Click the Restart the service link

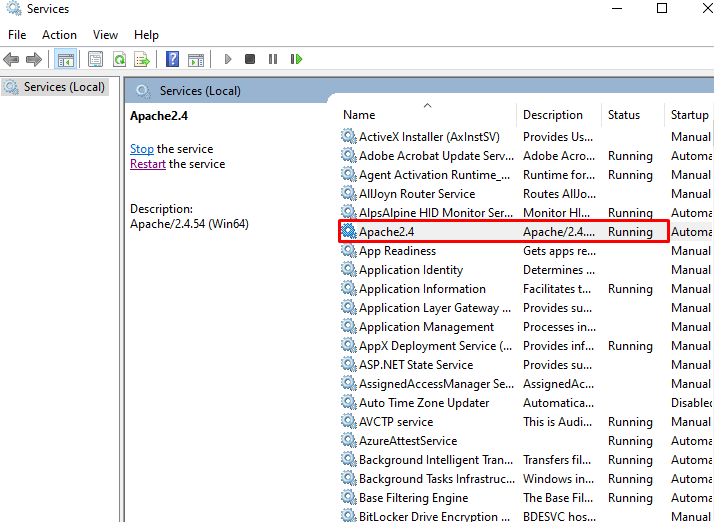click(148, 164)
